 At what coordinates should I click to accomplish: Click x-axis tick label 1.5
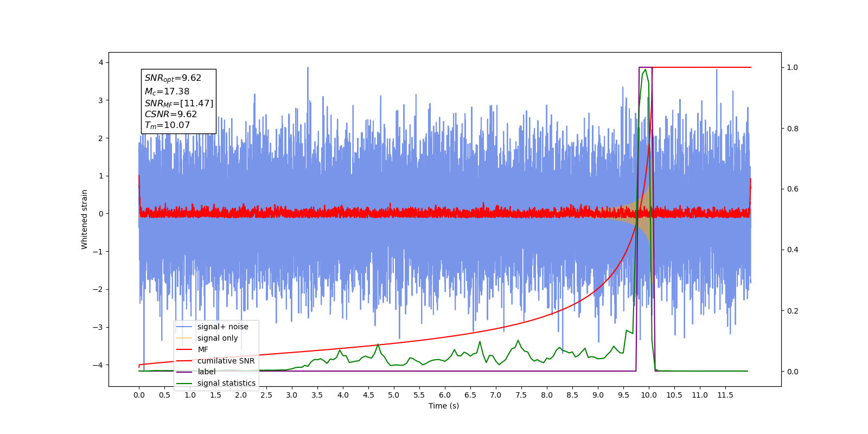pyautogui.click(x=215, y=395)
